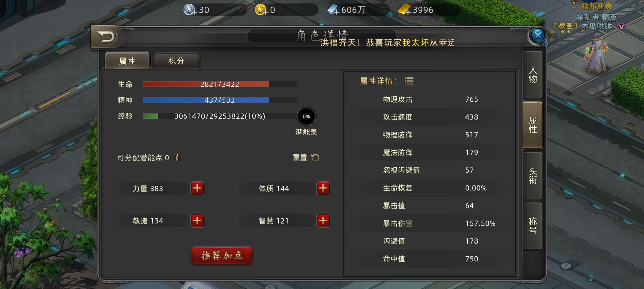Tap the 潜能果 circular 0% icon

[x=306, y=116]
